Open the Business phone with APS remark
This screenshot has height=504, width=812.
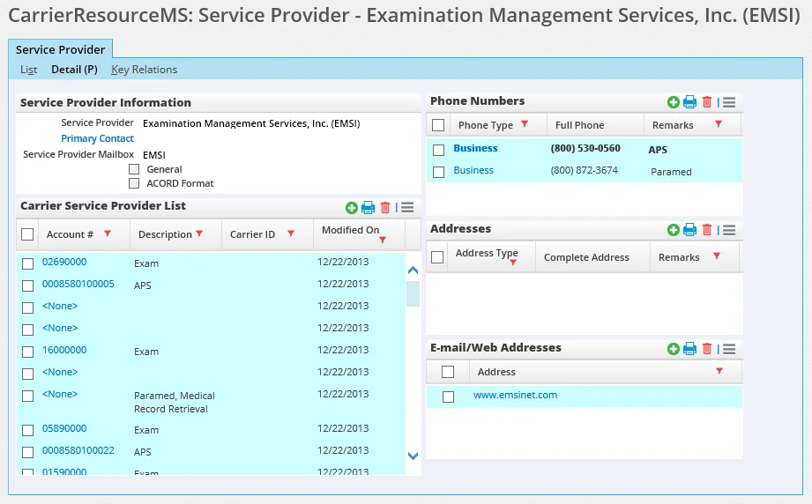pyautogui.click(x=475, y=148)
